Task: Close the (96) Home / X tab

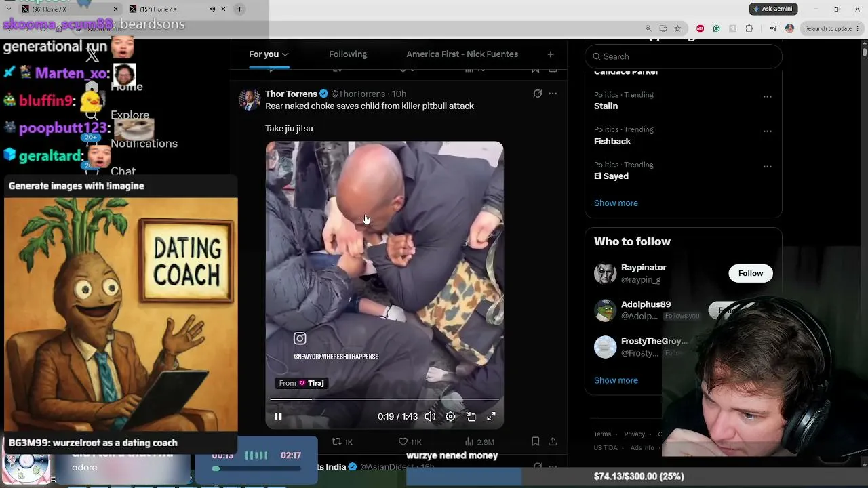Action: 115,9
